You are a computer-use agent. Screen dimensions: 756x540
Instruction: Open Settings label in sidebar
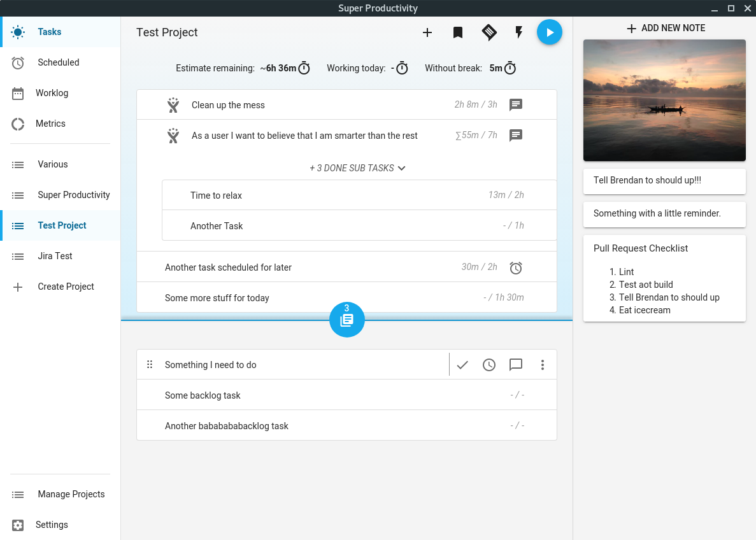point(52,525)
